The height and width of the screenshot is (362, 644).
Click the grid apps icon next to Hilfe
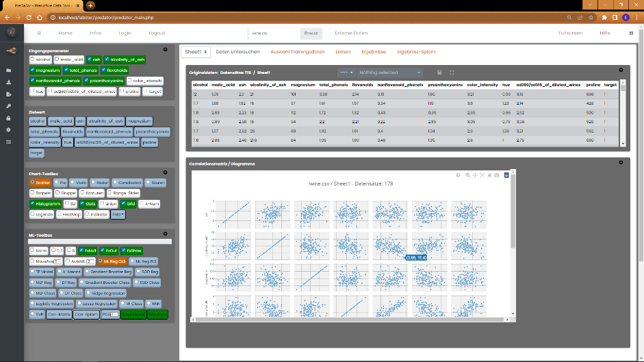coord(630,33)
